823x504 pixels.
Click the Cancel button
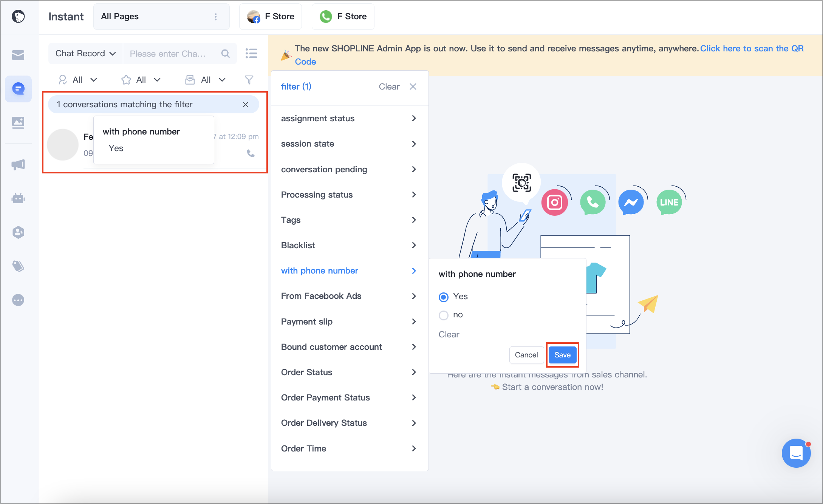(526, 355)
